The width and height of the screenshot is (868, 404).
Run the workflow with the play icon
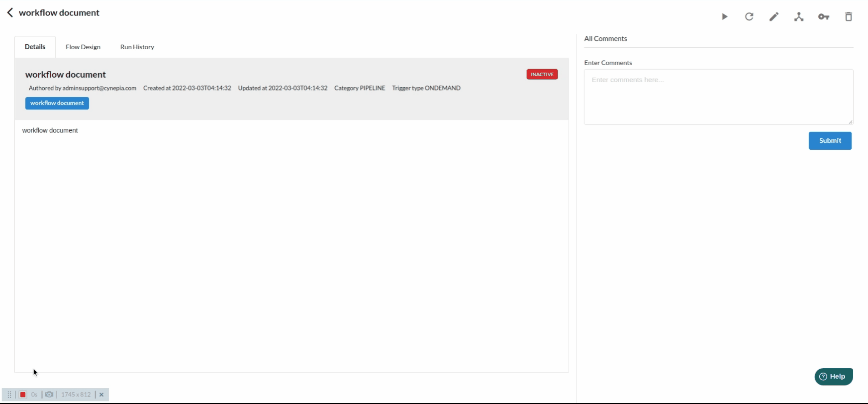click(x=725, y=17)
